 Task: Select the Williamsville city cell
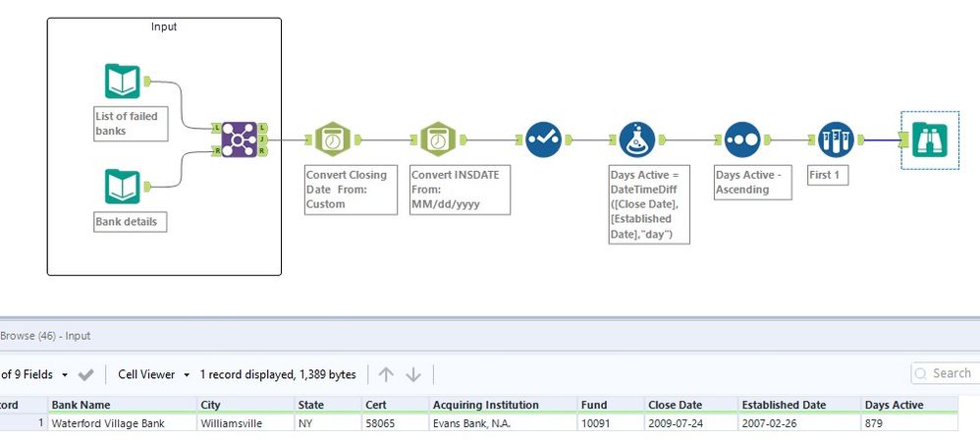[x=245, y=423]
